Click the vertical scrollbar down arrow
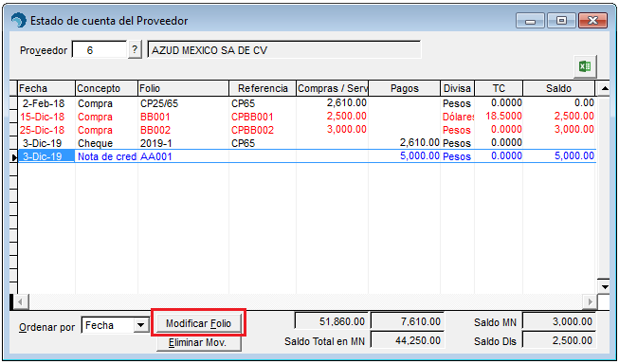This screenshot has height=364, width=619. click(x=605, y=286)
